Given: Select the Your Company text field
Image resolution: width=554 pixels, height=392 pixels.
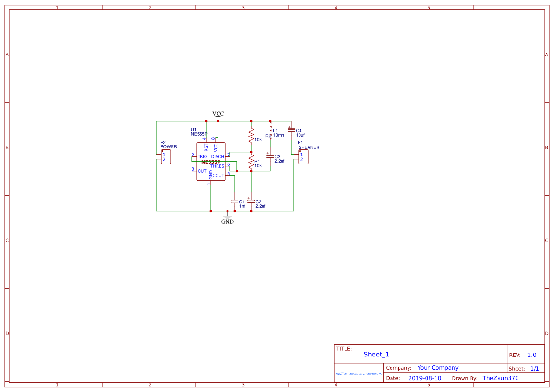Looking at the screenshot, I should pos(437,368).
